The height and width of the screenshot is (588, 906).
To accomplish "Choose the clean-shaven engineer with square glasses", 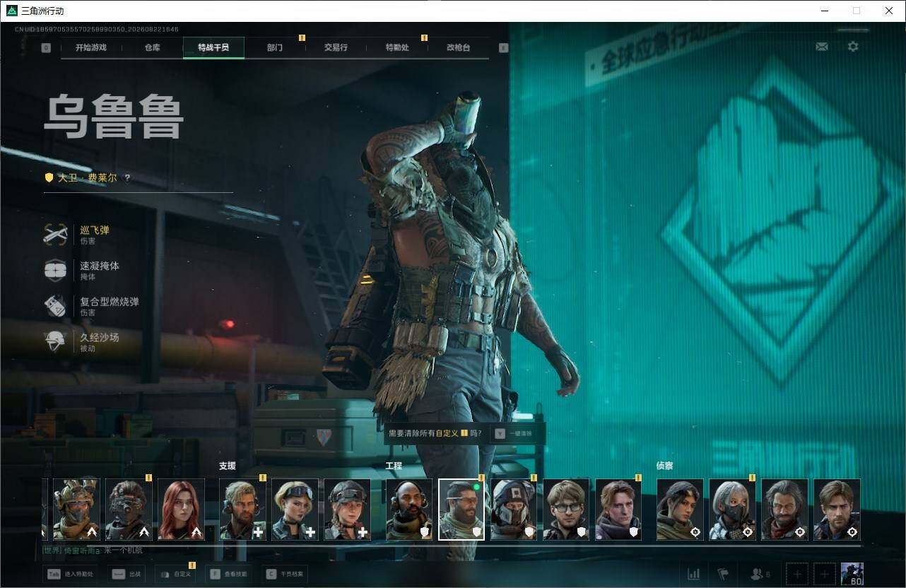I will coord(566,510).
